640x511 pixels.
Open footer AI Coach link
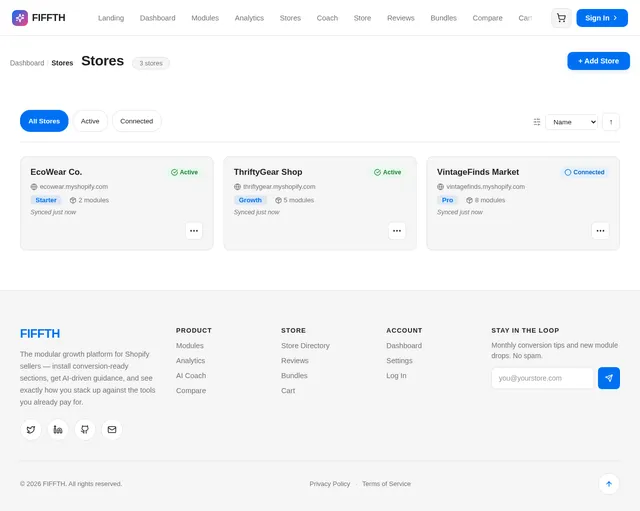coord(191,375)
